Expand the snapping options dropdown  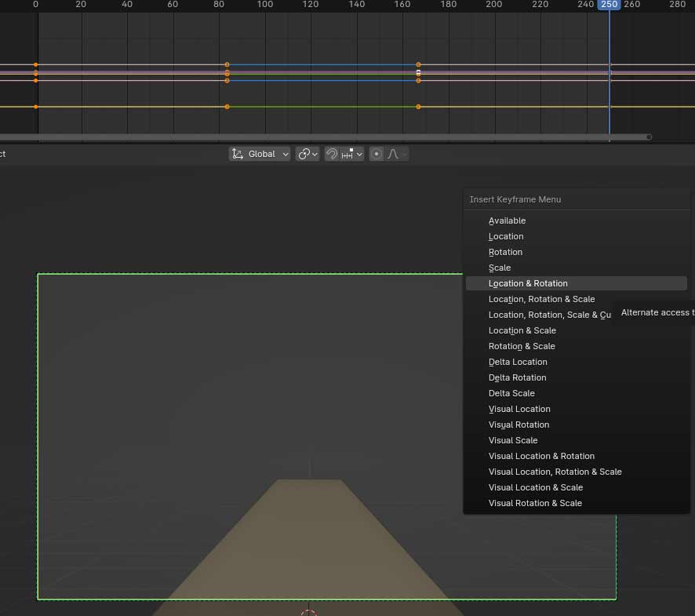point(352,154)
